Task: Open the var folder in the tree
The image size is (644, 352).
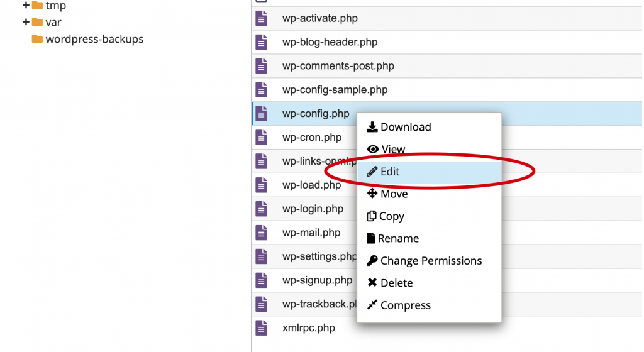Action: pyautogui.click(x=53, y=22)
